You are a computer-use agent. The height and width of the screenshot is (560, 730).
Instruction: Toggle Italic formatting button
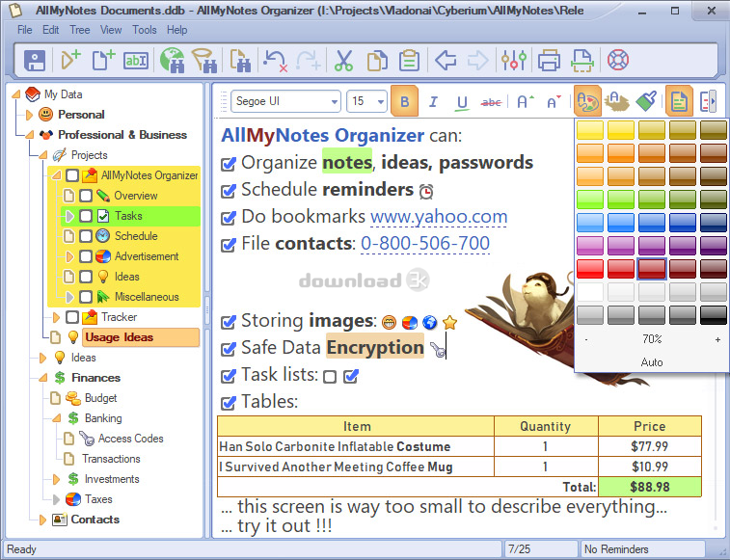tap(433, 101)
